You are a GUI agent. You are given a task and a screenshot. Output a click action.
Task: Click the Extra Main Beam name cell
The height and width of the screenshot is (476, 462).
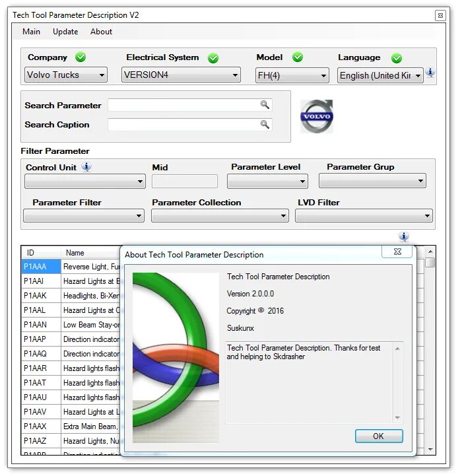click(x=91, y=426)
